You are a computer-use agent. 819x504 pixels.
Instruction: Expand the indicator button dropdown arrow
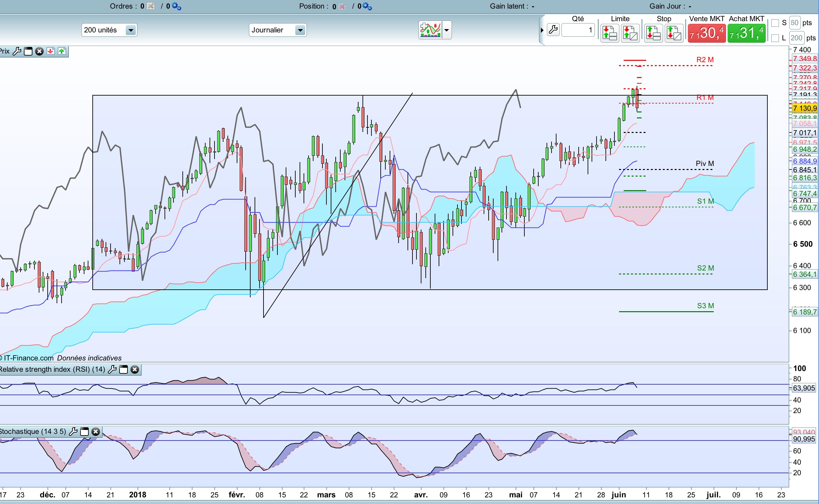coord(447,30)
